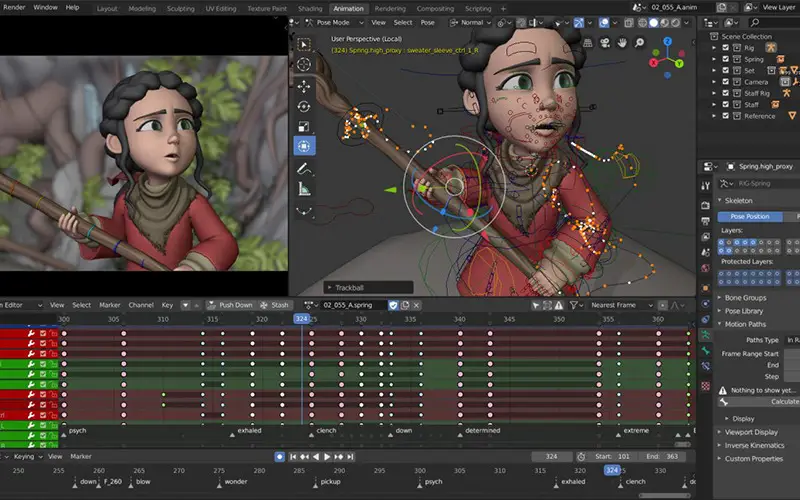This screenshot has height=500, width=800.
Task: Expand the Custom Properties panel
Action: tap(754, 459)
